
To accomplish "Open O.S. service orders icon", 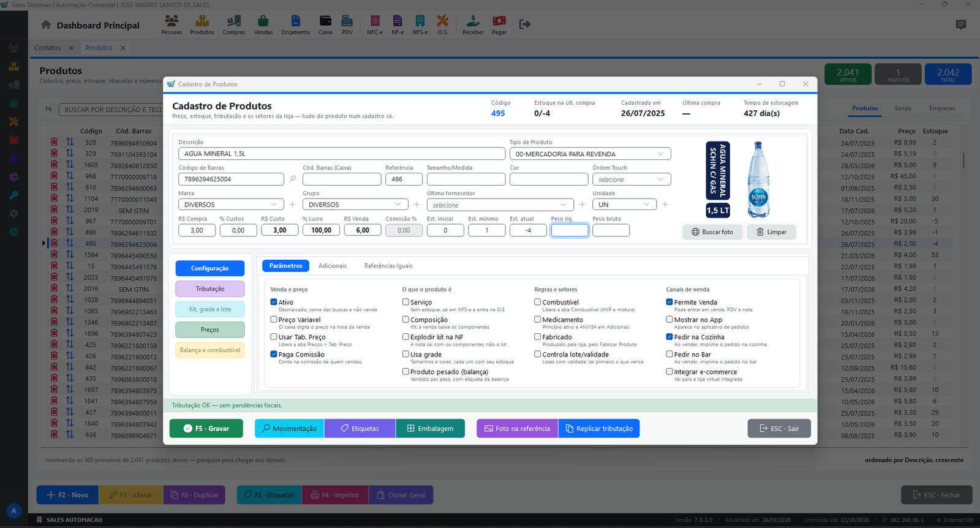I will (x=443, y=25).
